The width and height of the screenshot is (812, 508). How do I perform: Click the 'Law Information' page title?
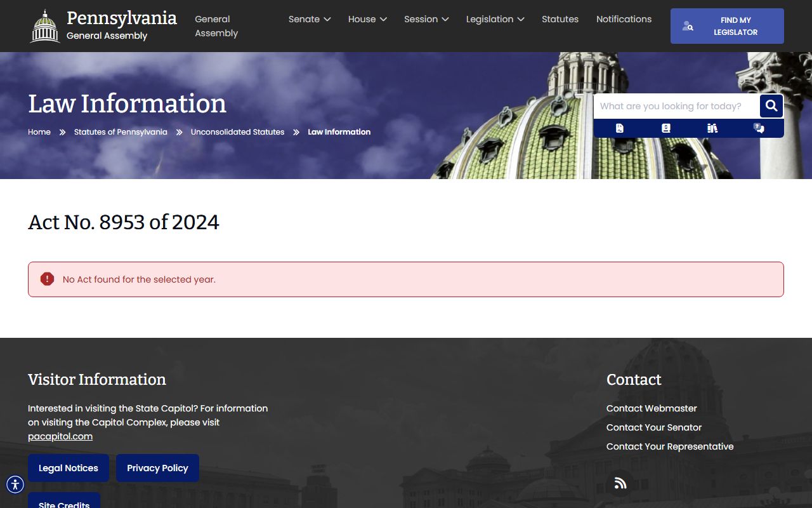click(127, 104)
